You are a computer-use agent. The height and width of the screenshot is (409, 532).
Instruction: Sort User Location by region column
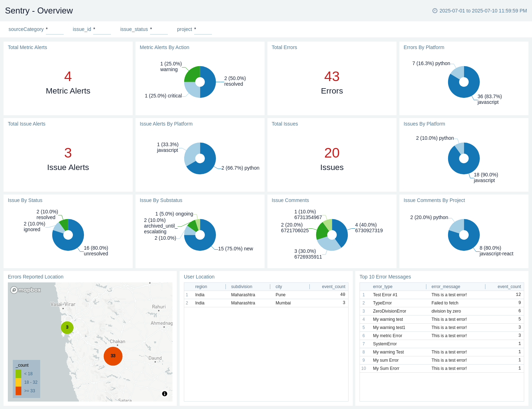tap(201, 287)
